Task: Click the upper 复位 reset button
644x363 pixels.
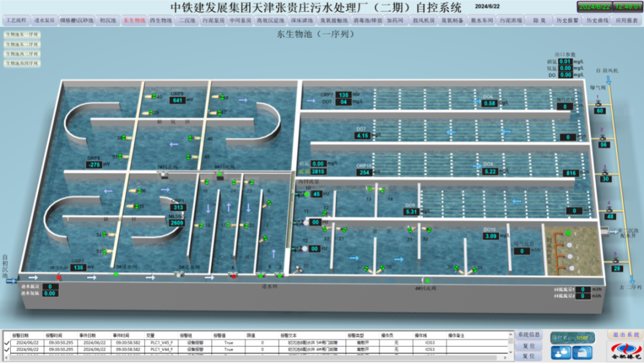Action: [x=529, y=346]
